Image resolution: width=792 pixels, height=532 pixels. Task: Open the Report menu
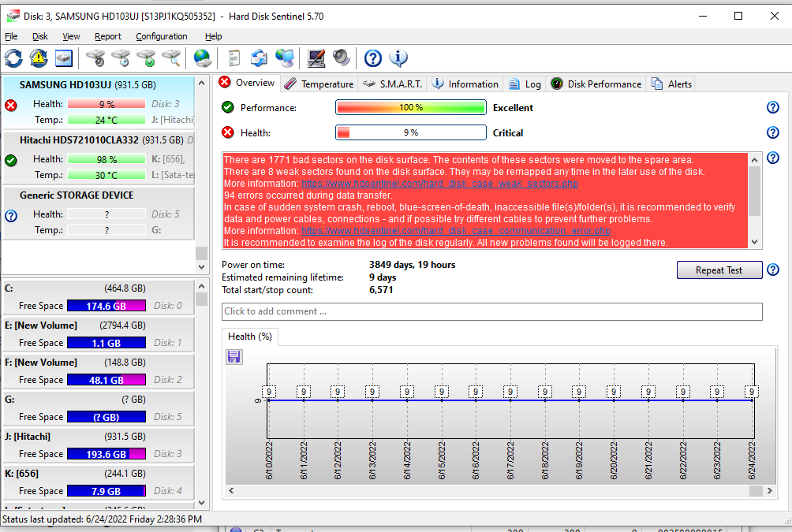[x=107, y=36]
